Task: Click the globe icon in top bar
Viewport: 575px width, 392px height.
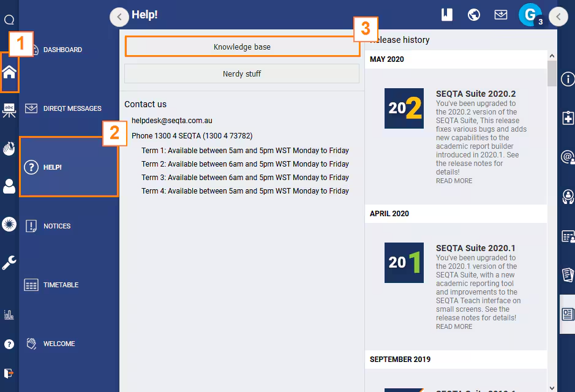Action: point(474,15)
